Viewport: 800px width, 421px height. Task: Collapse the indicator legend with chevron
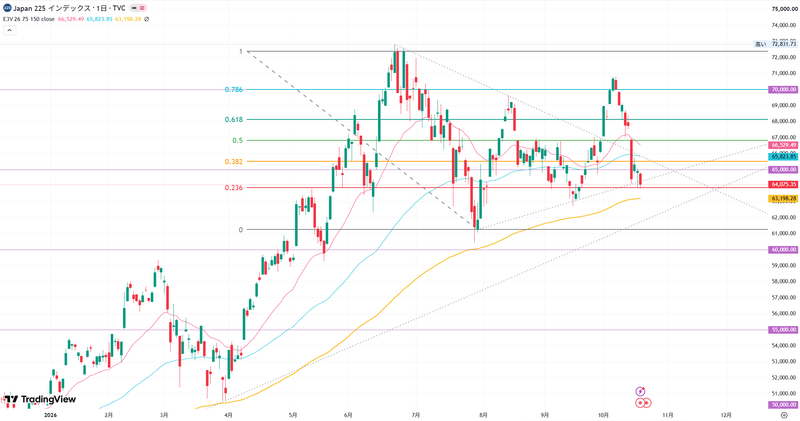[x=9, y=30]
